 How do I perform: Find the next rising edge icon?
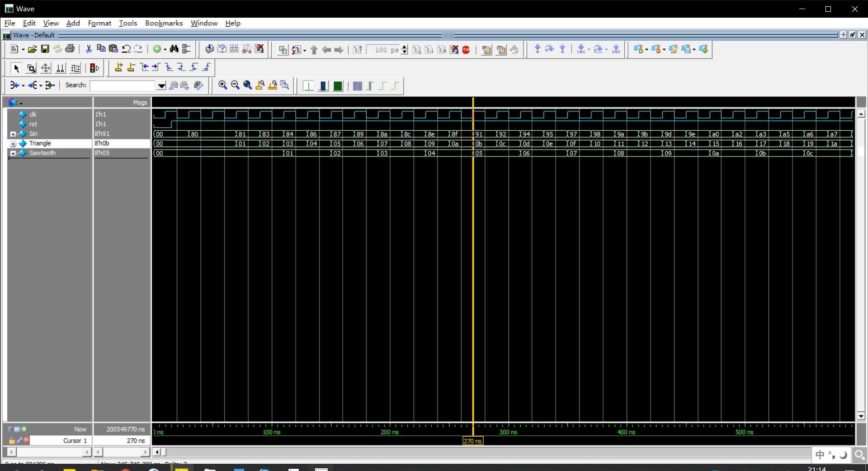click(207, 68)
